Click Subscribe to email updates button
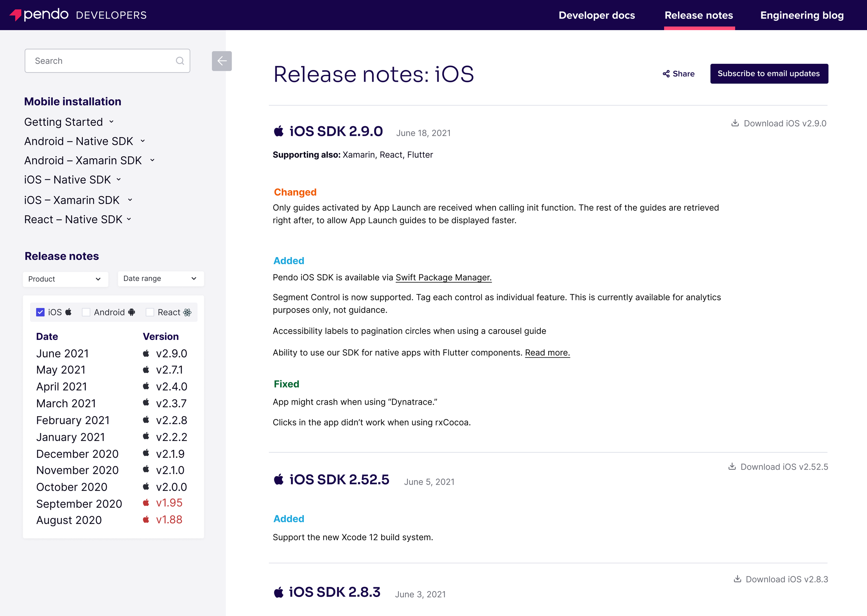 (769, 73)
